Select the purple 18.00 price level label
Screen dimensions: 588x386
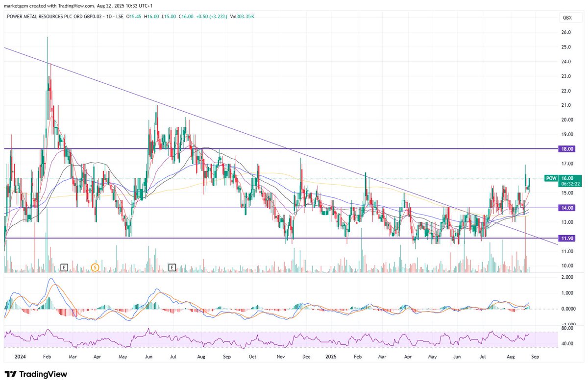(567, 149)
